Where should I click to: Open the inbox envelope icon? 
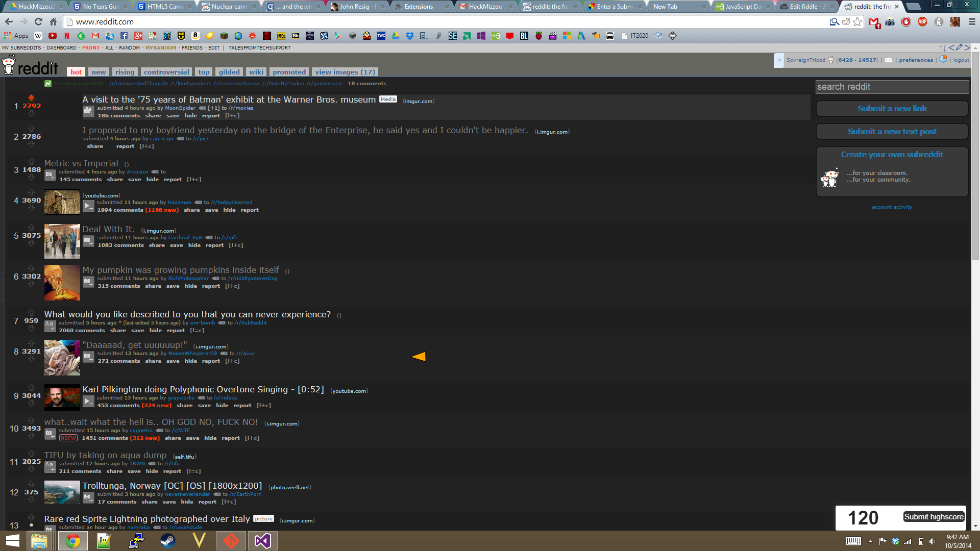click(888, 60)
